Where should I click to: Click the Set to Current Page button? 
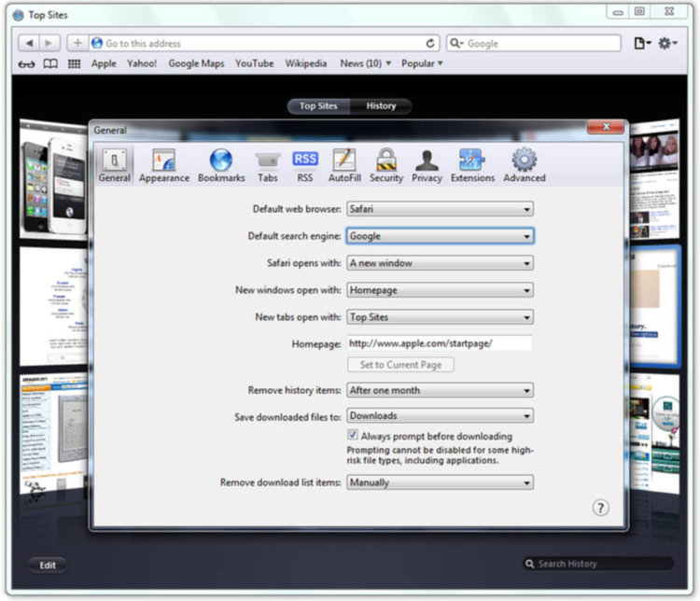click(x=400, y=365)
